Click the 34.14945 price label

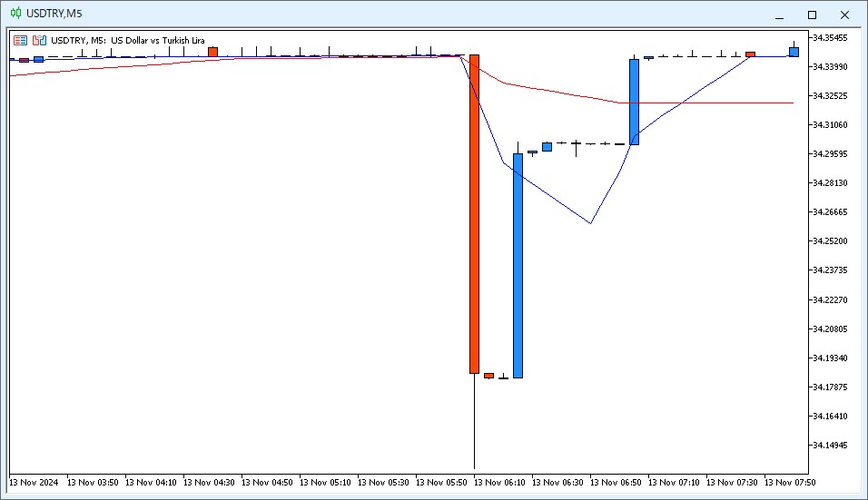tap(830, 445)
